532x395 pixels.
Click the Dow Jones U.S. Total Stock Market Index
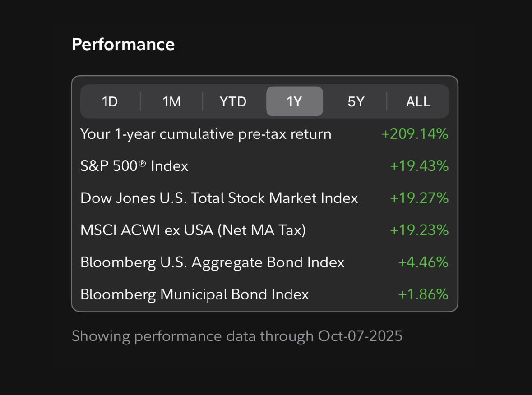pyautogui.click(x=219, y=198)
